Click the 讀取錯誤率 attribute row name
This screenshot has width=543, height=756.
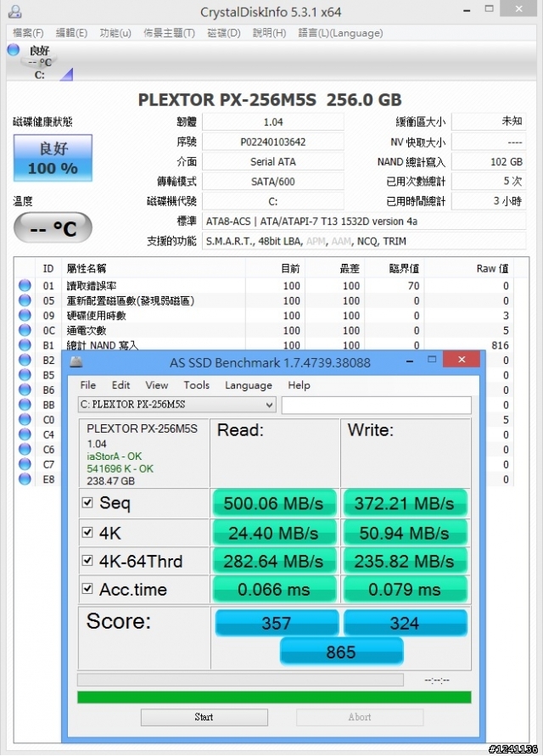[91, 286]
